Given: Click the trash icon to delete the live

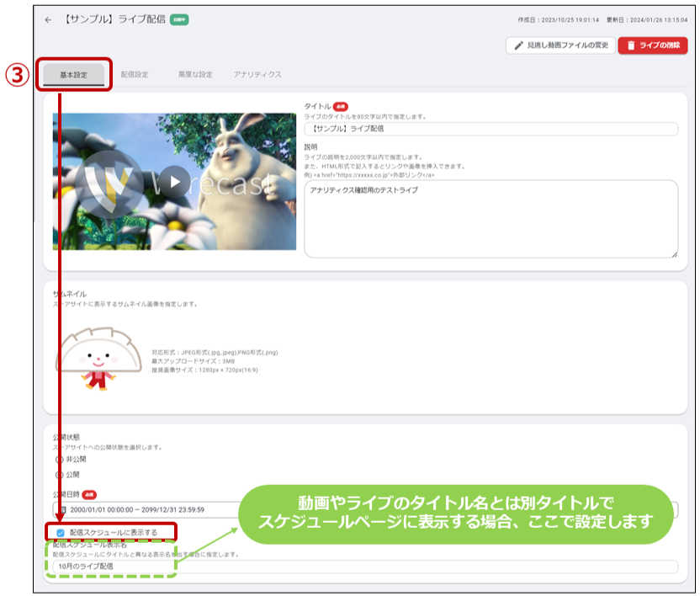Looking at the screenshot, I should [x=632, y=45].
